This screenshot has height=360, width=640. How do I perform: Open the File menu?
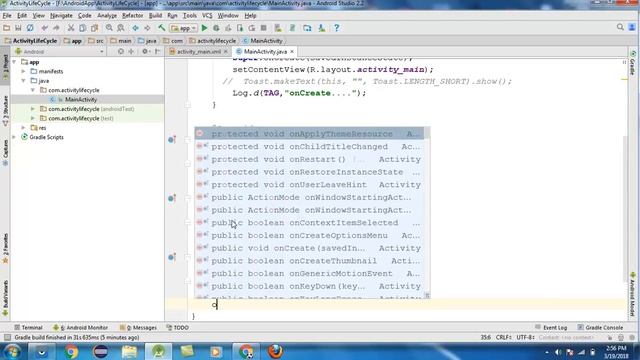[7, 16]
